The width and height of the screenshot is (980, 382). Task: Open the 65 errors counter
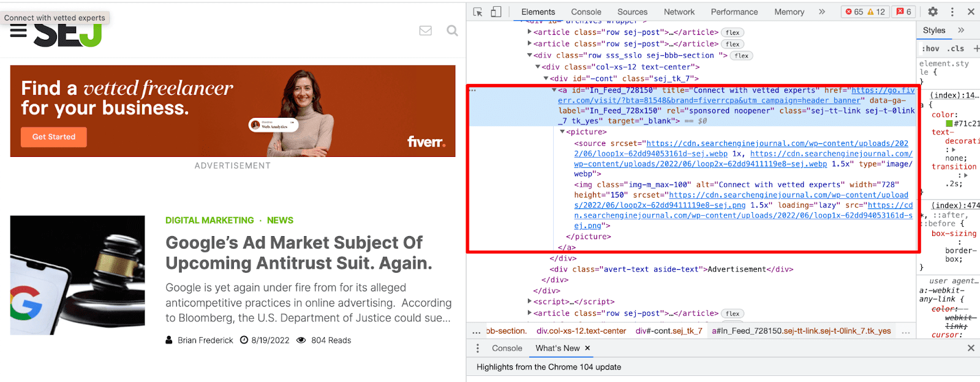854,12
